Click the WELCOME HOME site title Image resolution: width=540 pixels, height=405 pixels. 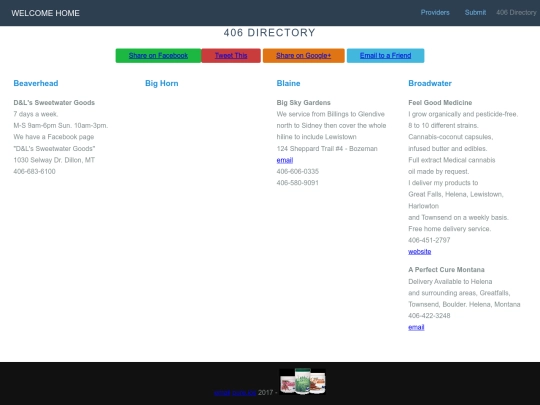click(x=45, y=13)
